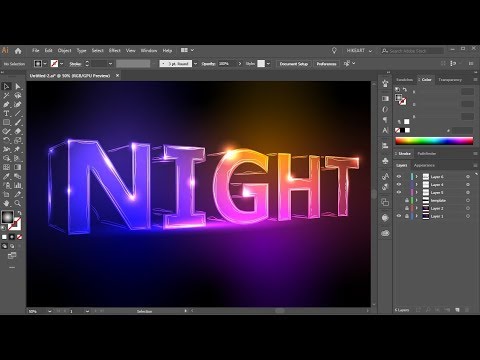Screen dimensions: 480x360
Task: Click the black swatch in Color panel
Action: pos(402,130)
